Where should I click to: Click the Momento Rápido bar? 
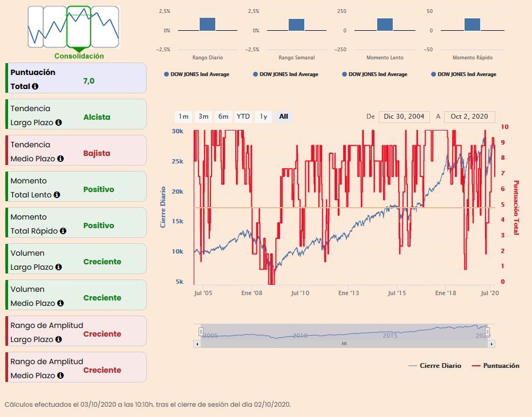[472, 24]
